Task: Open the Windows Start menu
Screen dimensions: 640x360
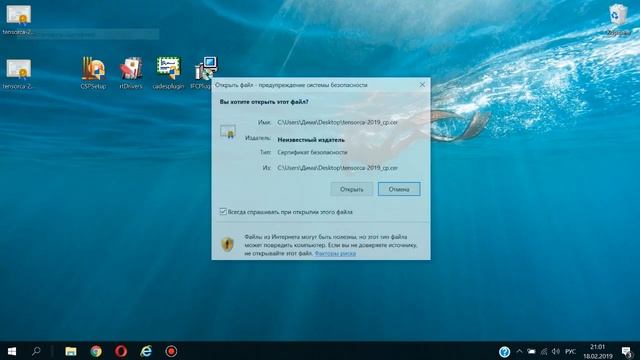Action: click(x=12, y=351)
